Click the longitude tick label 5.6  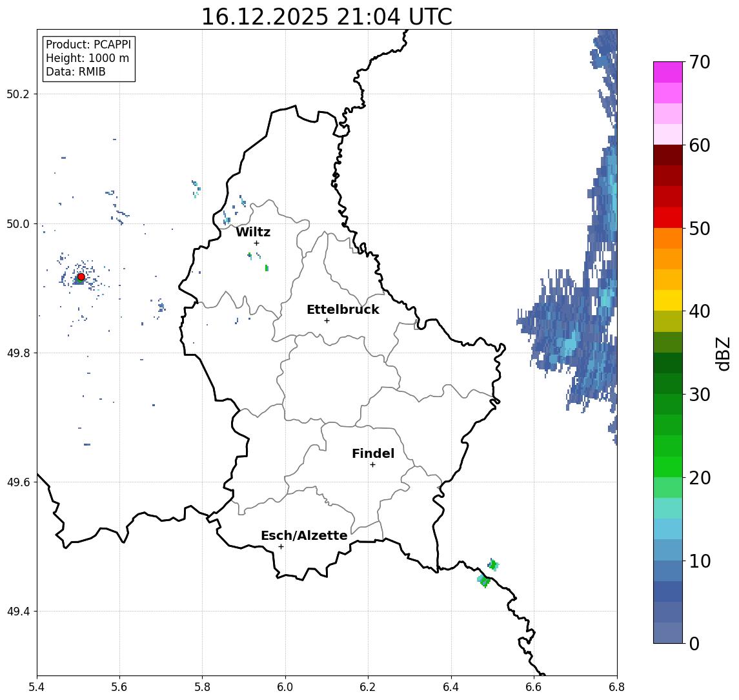pyautogui.click(x=119, y=687)
